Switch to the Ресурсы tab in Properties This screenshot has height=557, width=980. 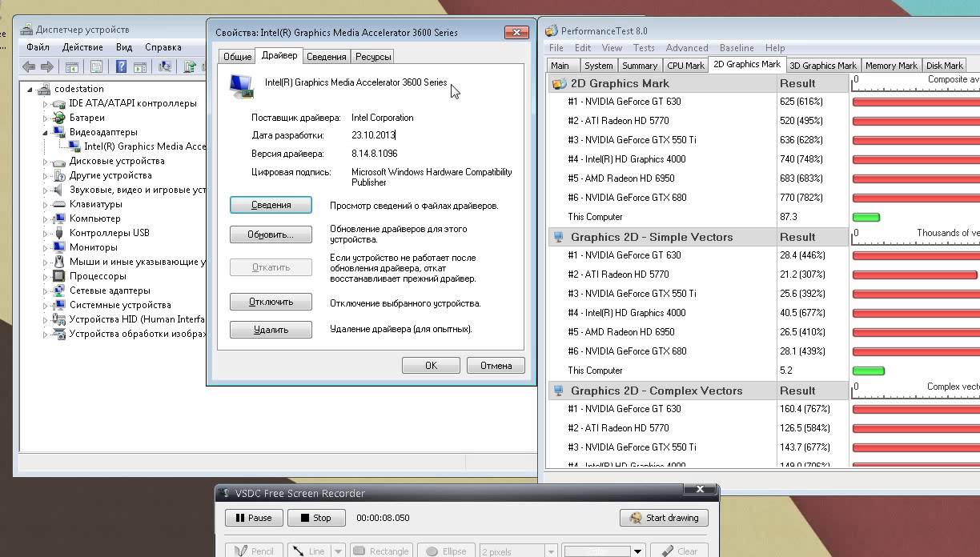click(373, 57)
